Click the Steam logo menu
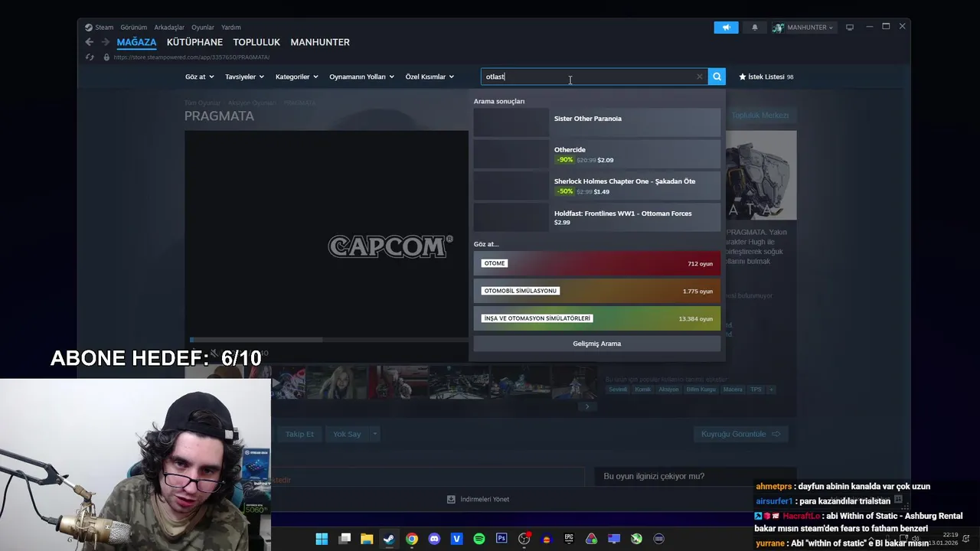Image resolution: width=980 pixels, height=551 pixels. [x=99, y=28]
